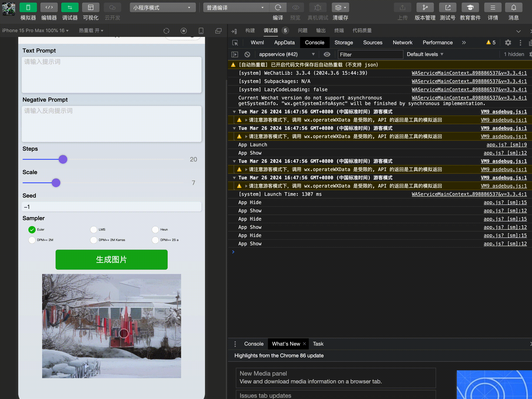Viewport: 532px width, 399px height.
Task: Select the LMS sampler radio
Action: [94, 230]
